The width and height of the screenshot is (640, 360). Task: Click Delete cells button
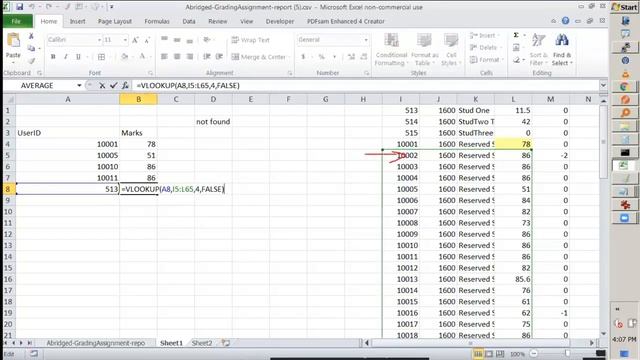click(x=484, y=48)
